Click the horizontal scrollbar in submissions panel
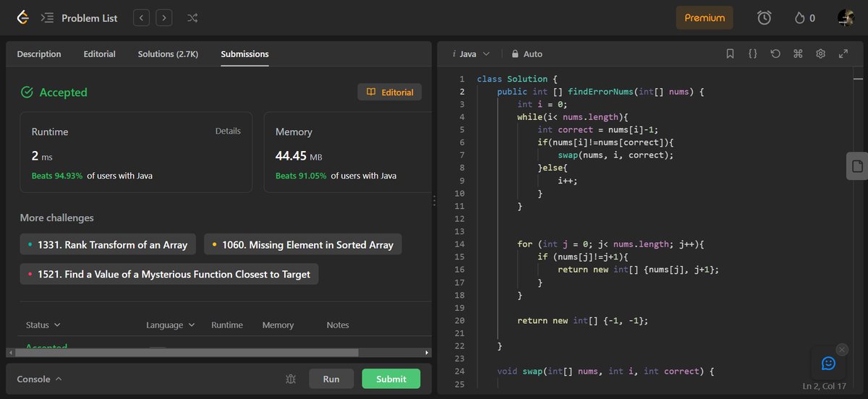 pyautogui.click(x=186, y=353)
